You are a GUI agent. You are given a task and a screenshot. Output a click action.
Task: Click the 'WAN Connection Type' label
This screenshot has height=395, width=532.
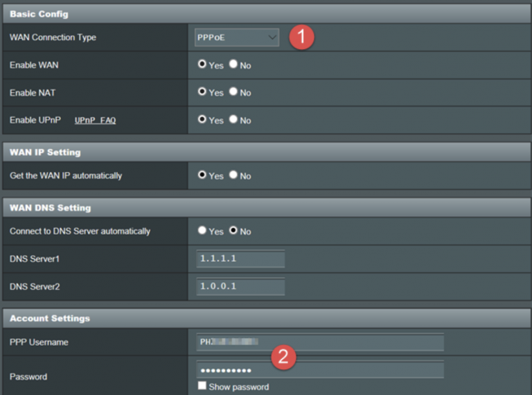[x=53, y=37]
